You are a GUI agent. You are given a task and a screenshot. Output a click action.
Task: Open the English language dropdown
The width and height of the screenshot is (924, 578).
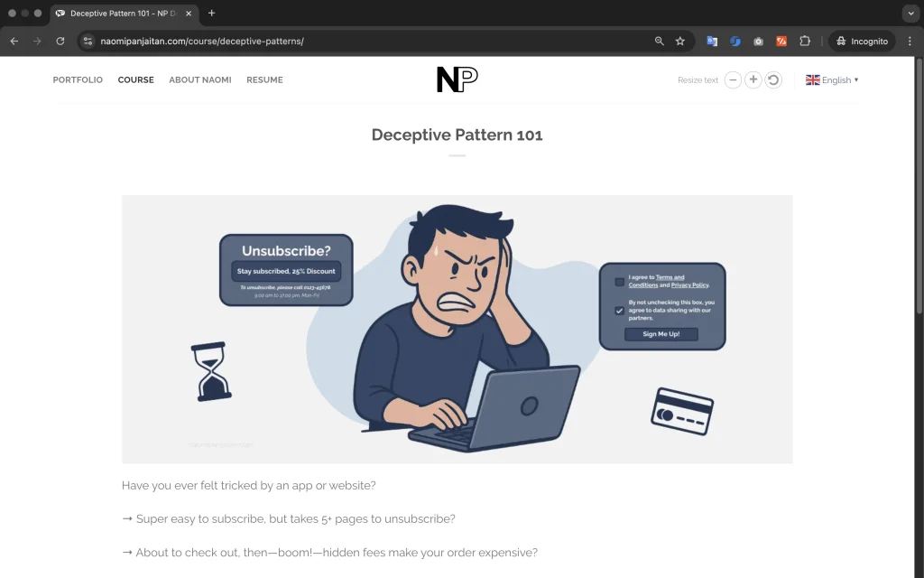pos(832,79)
